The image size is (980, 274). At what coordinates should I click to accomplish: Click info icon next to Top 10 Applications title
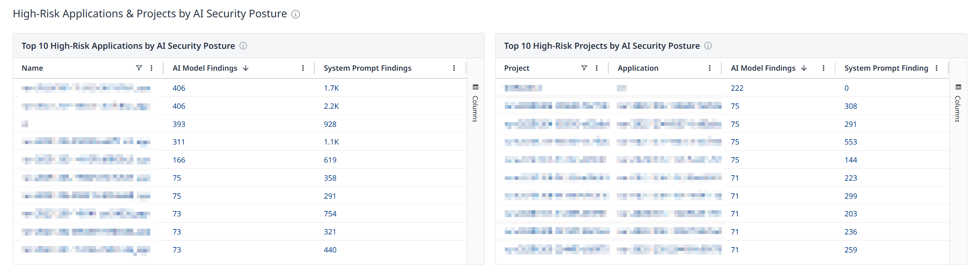[243, 46]
